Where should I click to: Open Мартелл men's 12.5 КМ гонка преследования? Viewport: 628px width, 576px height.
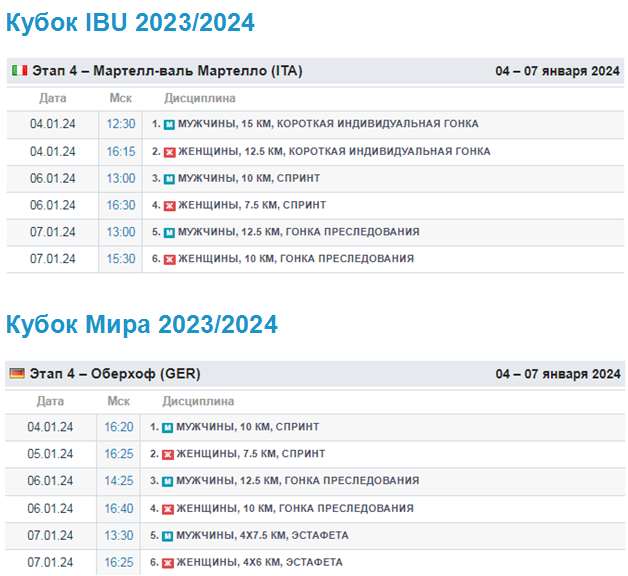tap(299, 232)
